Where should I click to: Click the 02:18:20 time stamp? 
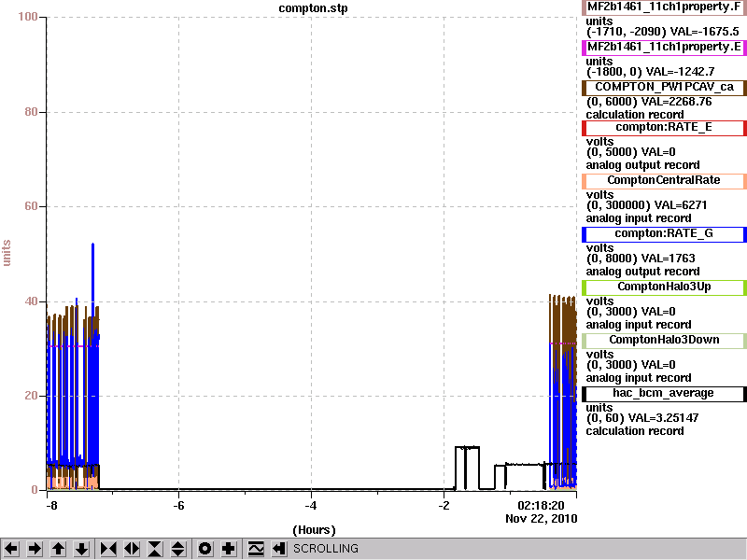pyautogui.click(x=541, y=505)
